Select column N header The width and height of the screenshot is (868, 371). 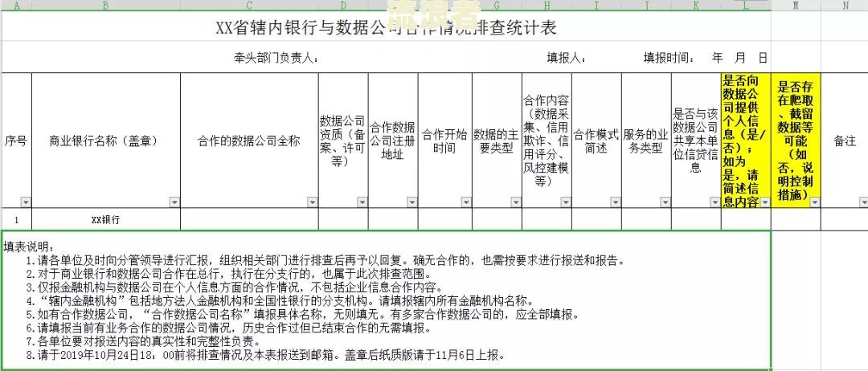(845, 5)
